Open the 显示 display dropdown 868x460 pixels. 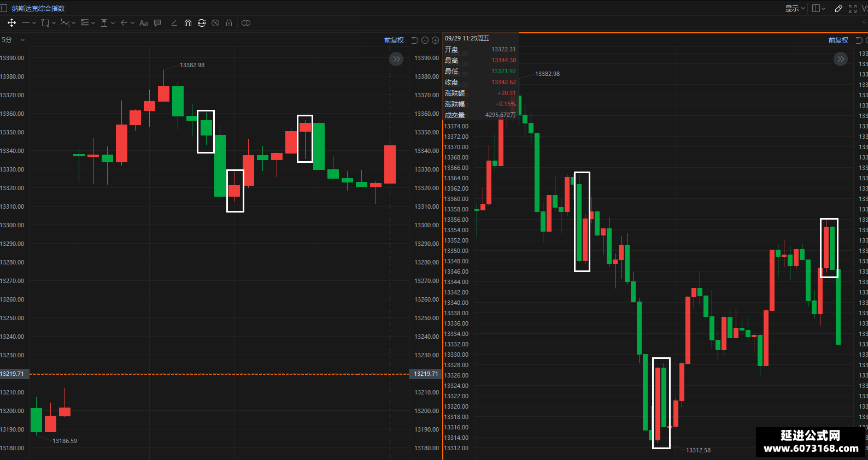pos(795,8)
